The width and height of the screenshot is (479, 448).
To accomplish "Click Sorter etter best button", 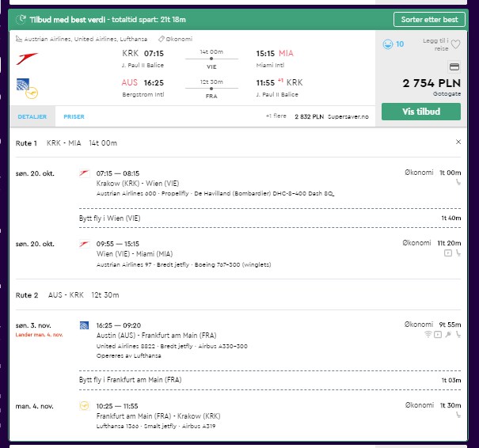I will click(x=429, y=20).
